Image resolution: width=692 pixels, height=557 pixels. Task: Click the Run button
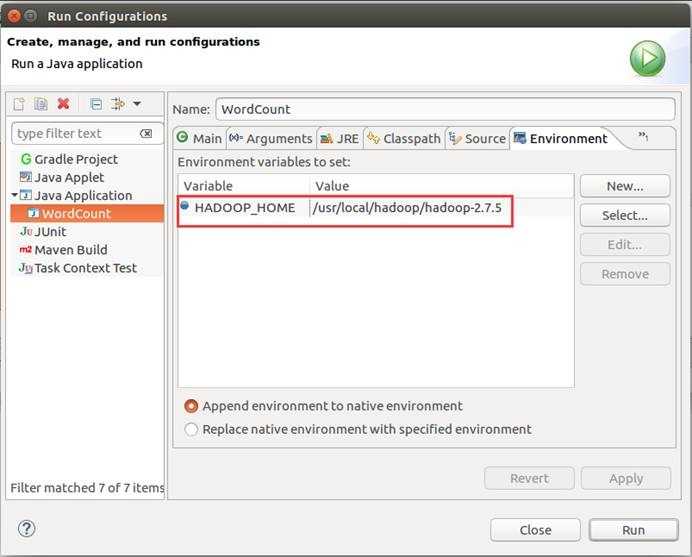click(633, 530)
